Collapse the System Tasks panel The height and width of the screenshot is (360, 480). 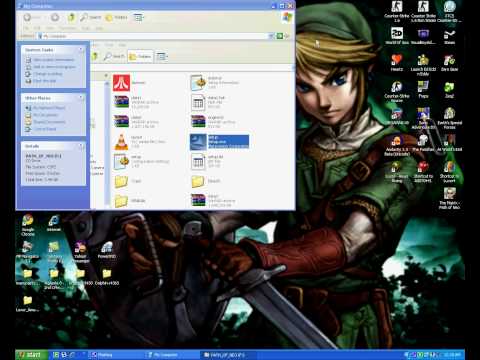click(x=81, y=50)
